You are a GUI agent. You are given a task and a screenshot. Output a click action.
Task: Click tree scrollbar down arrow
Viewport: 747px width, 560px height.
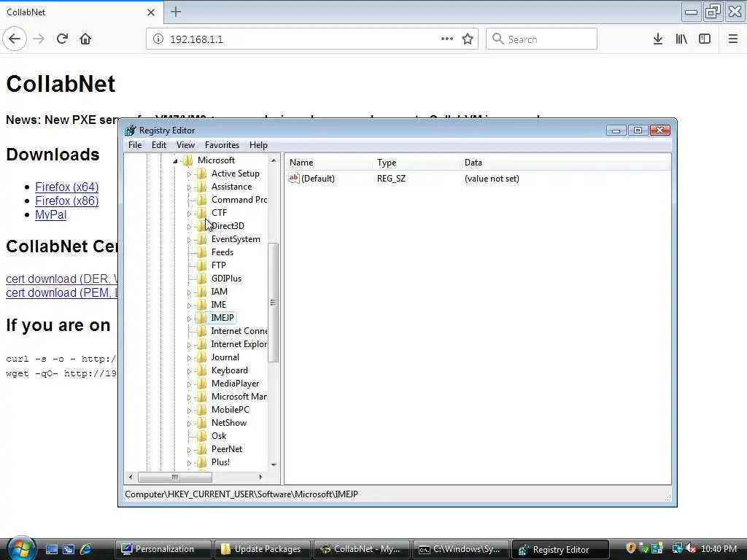(x=274, y=464)
